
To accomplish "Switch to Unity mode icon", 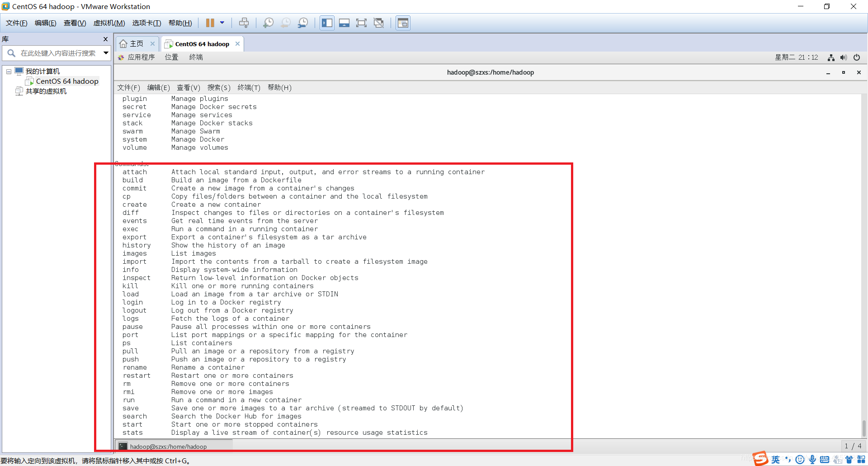I will tap(379, 23).
